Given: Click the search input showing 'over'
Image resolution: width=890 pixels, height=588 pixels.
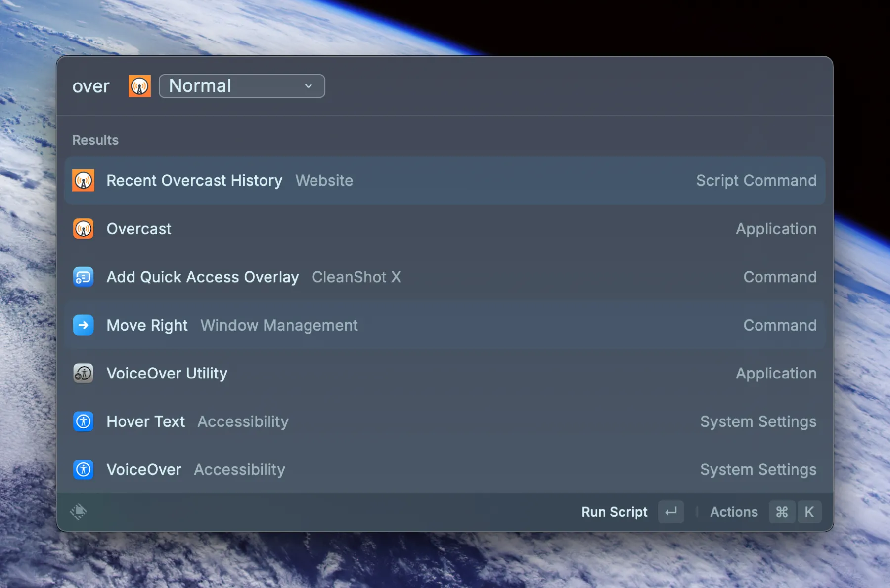Looking at the screenshot, I should (x=91, y=86).
